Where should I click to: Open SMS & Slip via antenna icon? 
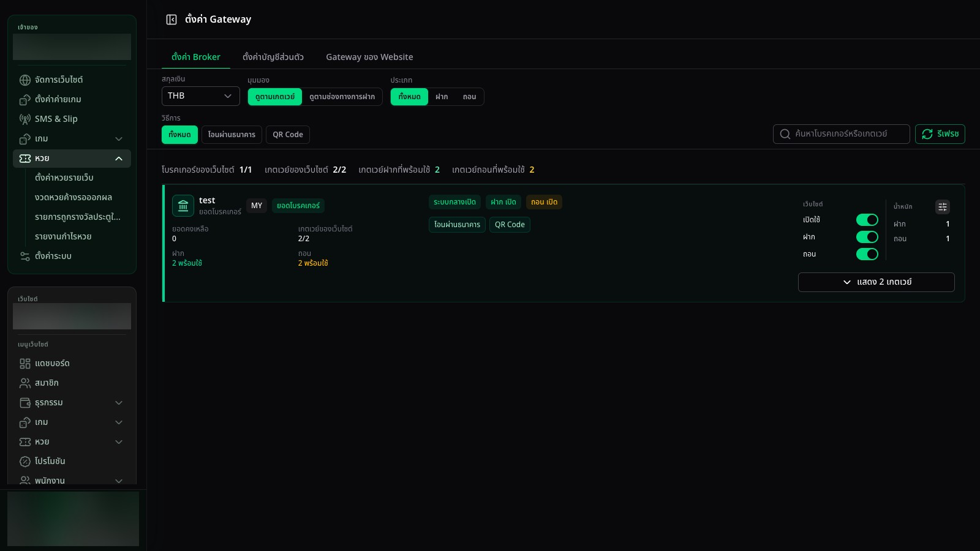pos(25,119)
